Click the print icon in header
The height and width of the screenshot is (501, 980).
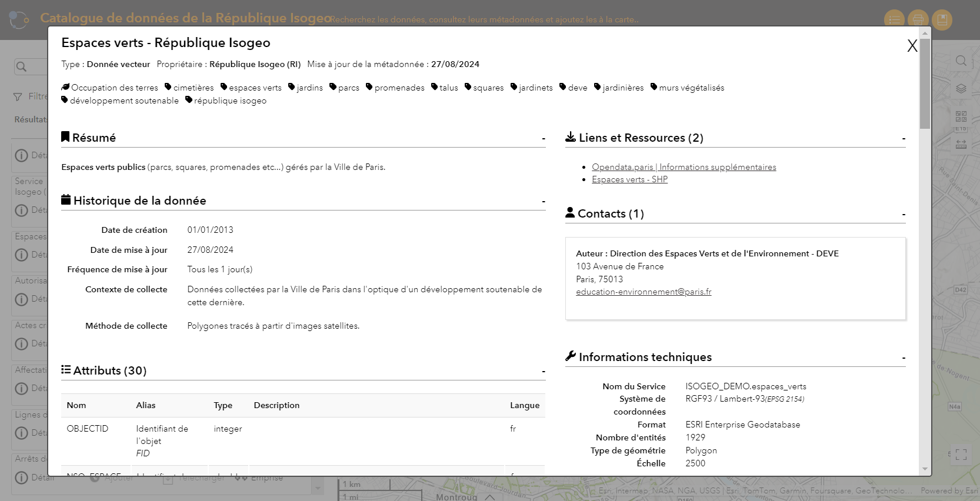point(918,19)
